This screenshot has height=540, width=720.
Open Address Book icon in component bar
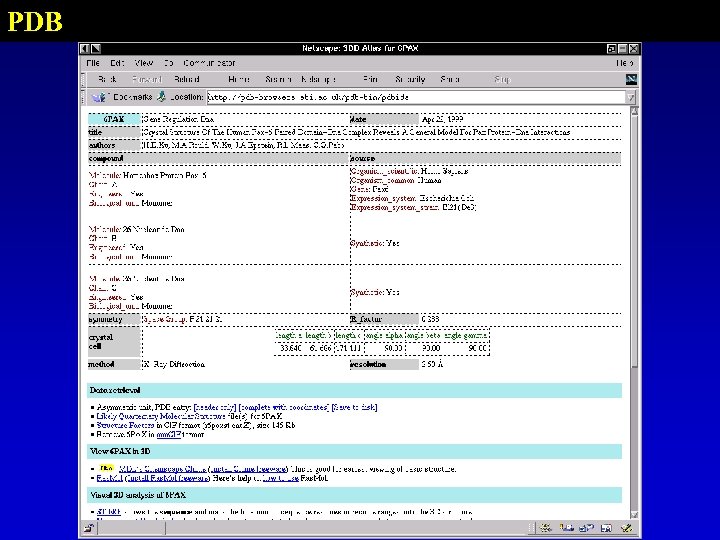pos(606,528)
